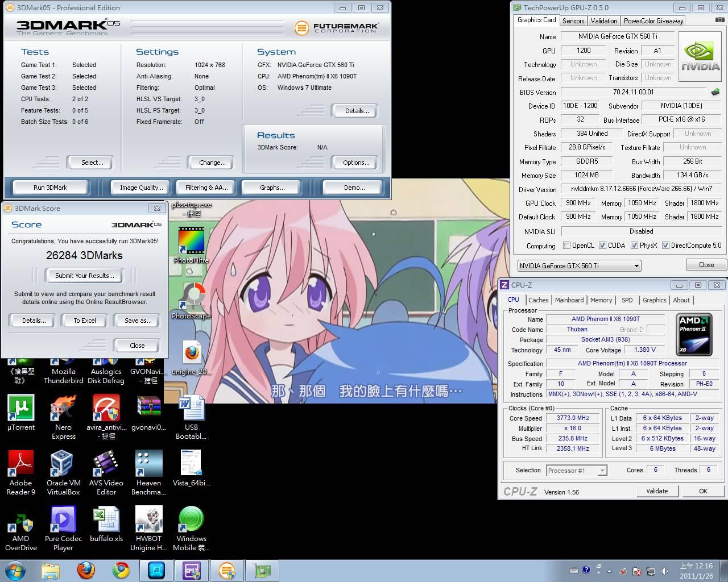Show hidden tray icons arrow
The height and width of the screenshot is (582, 728).
click(609, 571)
